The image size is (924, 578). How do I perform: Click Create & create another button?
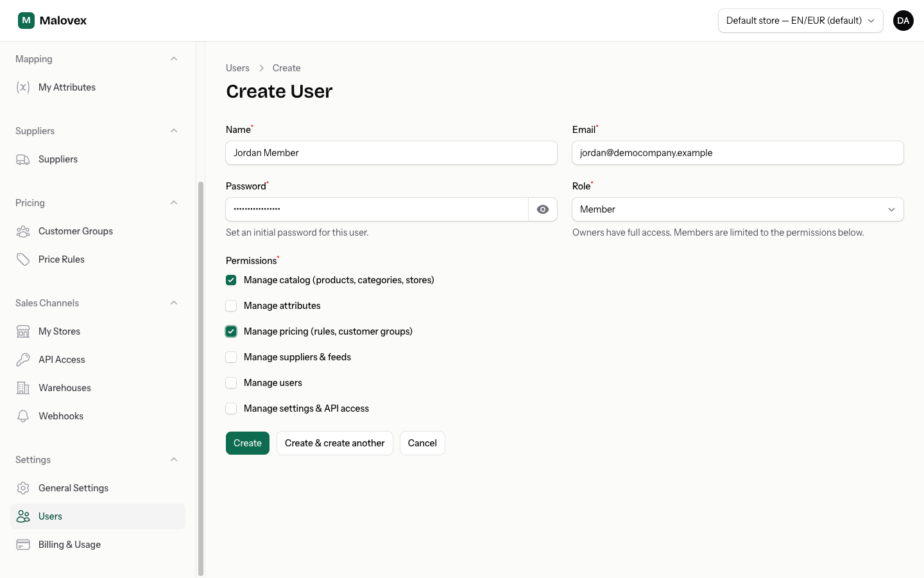[x=335, y=443]
